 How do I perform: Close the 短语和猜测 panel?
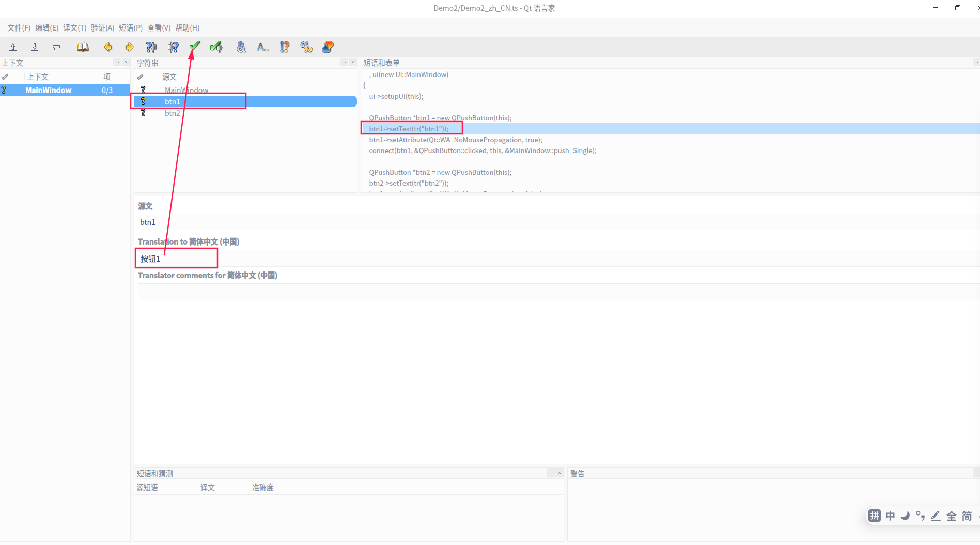[x=559, y=473]
